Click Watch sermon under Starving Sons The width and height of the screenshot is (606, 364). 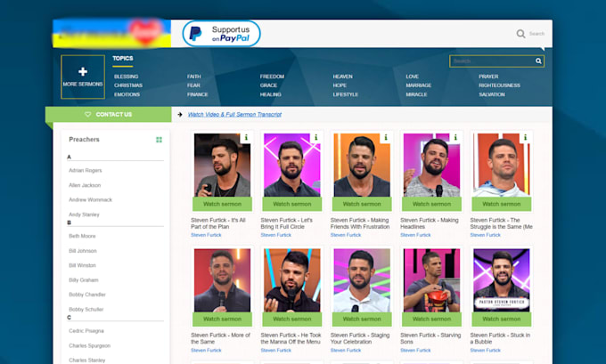431,319
